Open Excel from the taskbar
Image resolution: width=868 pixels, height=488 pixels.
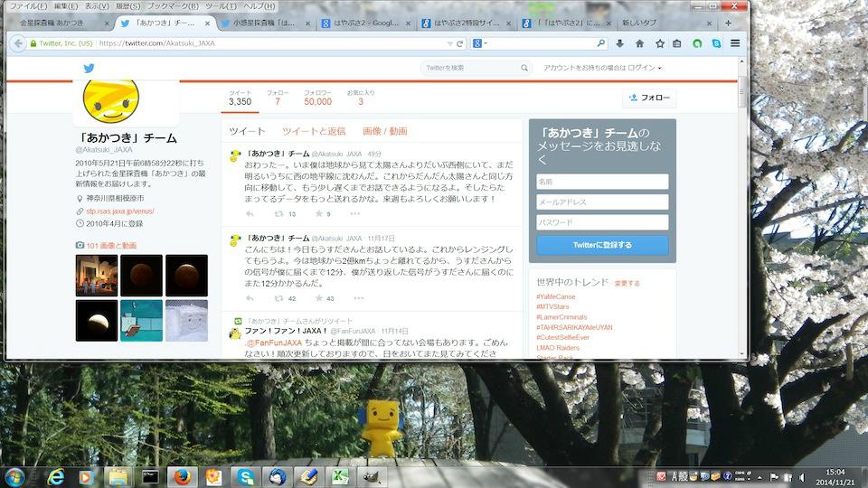point(340,477)
